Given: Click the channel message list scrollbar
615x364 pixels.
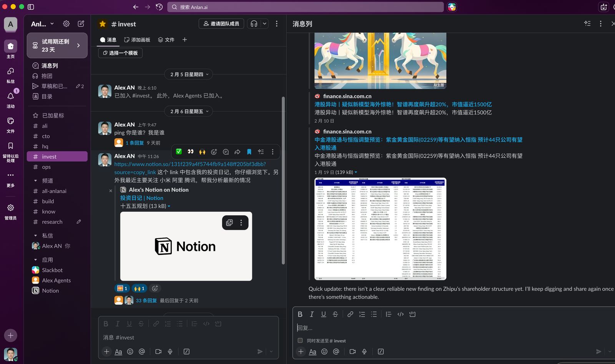Looking at the screenshot, I should 284,181.
